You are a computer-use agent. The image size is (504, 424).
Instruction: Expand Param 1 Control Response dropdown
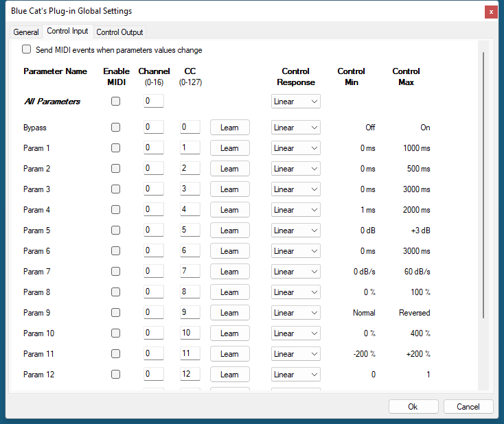pyautogui.click(x=296, y=148)
